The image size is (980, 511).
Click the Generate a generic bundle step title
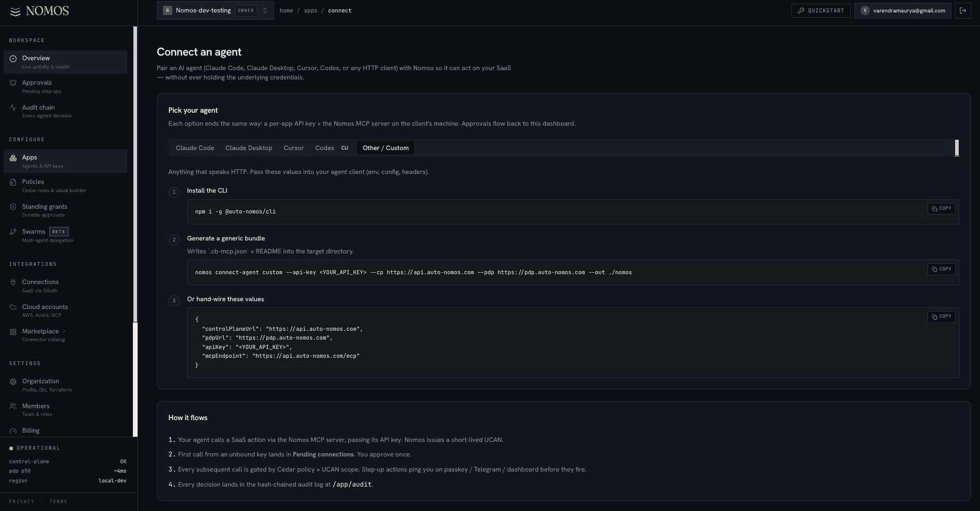tap(226, 238)
